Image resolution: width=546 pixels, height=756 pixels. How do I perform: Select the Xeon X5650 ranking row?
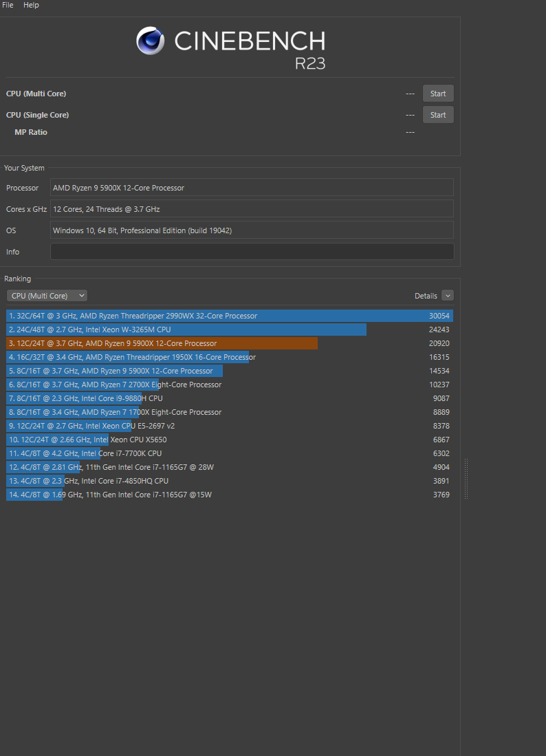click(230, 440)
